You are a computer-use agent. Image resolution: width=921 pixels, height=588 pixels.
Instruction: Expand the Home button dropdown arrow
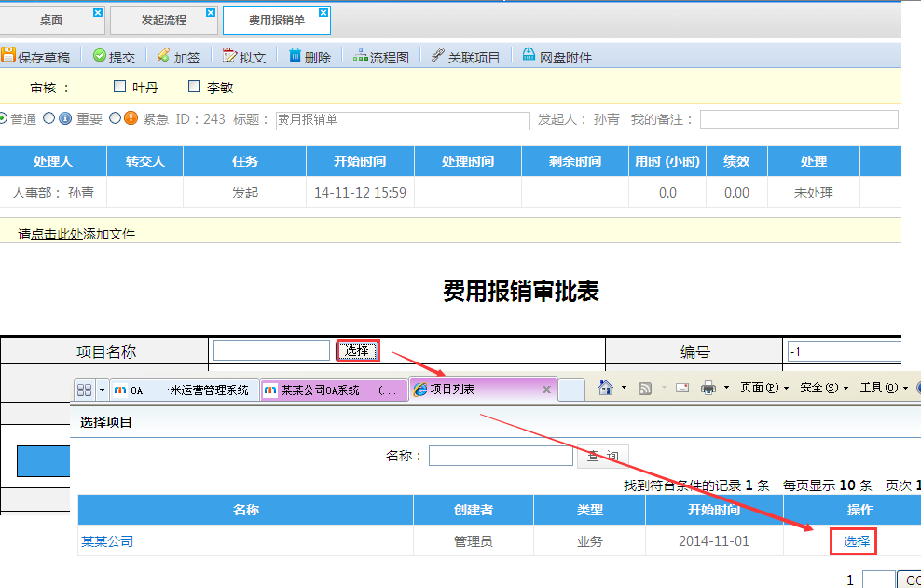[x=624, y=388]
